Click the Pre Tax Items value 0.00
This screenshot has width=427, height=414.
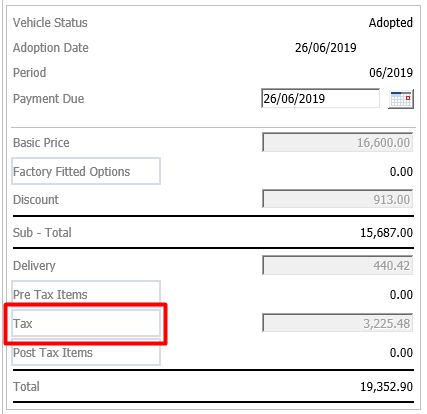click(401, 294)
